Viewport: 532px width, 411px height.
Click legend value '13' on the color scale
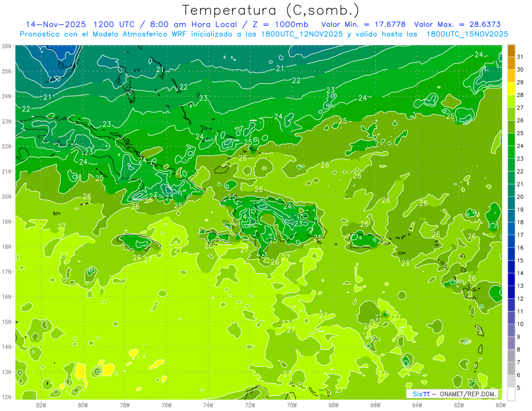pyautogui.click(x=520, y=286)
